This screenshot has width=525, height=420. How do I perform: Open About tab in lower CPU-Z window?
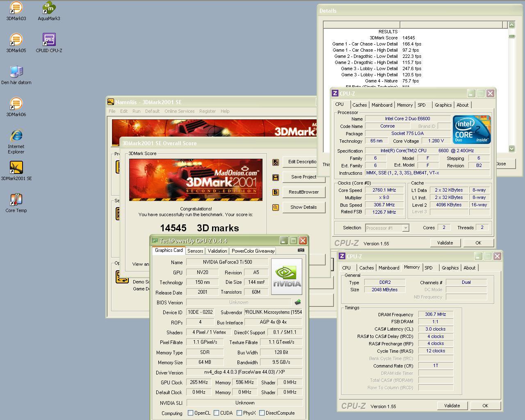[x=470, y=268]
